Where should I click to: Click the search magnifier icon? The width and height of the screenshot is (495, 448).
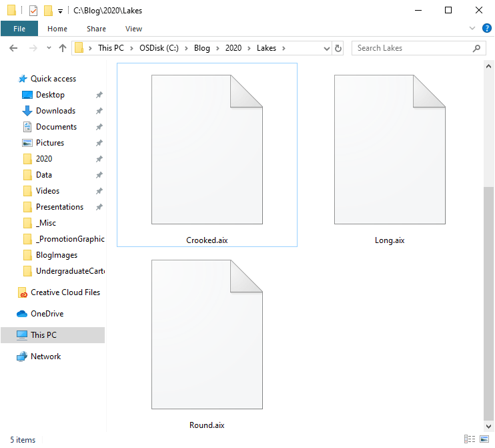(476, 48)
